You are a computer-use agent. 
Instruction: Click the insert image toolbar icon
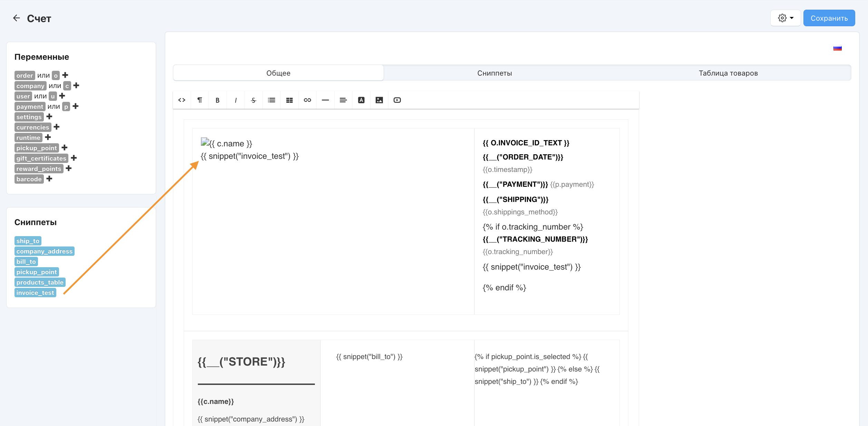379,100
